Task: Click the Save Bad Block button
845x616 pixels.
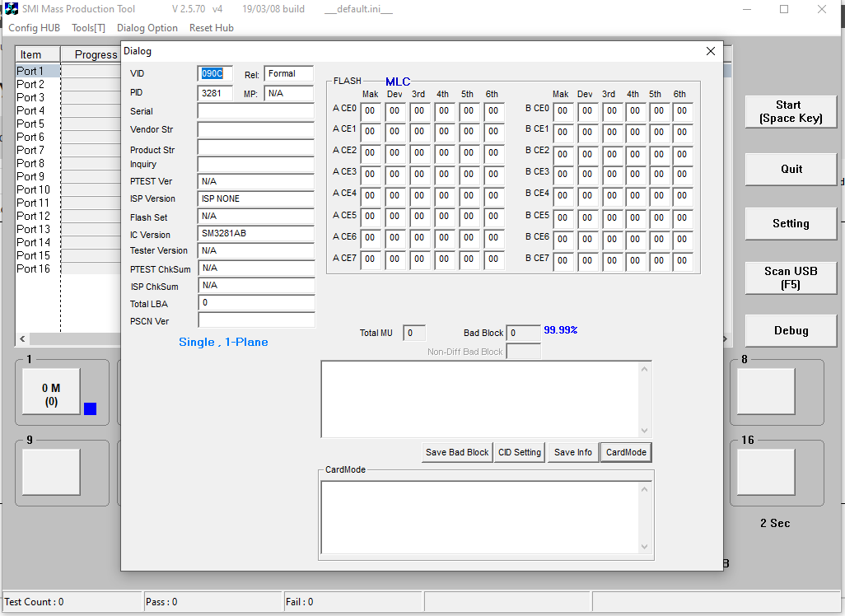Action: tap(457, 452)
